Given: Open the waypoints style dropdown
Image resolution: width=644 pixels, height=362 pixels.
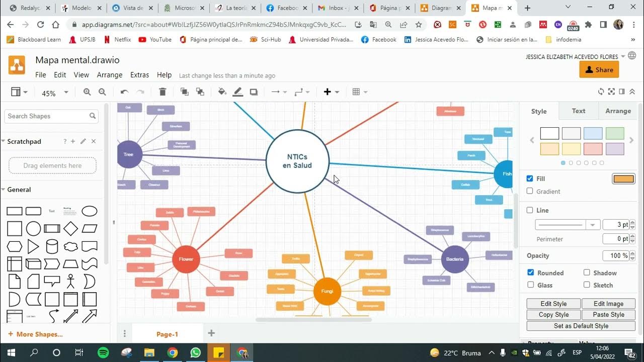Looking at the screenshot, I should point(302,92).
